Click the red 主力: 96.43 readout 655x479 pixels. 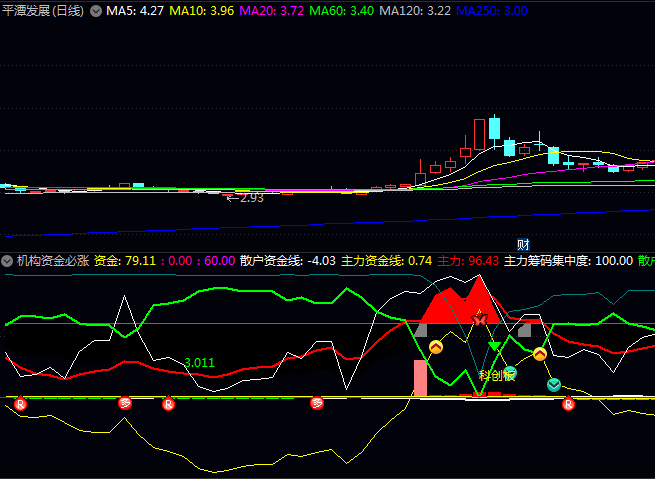click(468, 261)
